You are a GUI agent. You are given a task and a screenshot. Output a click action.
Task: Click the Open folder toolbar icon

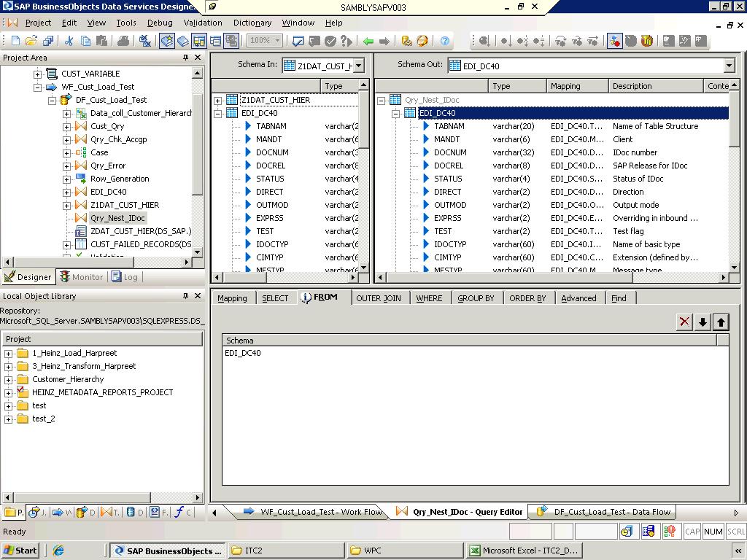point(31,41)
